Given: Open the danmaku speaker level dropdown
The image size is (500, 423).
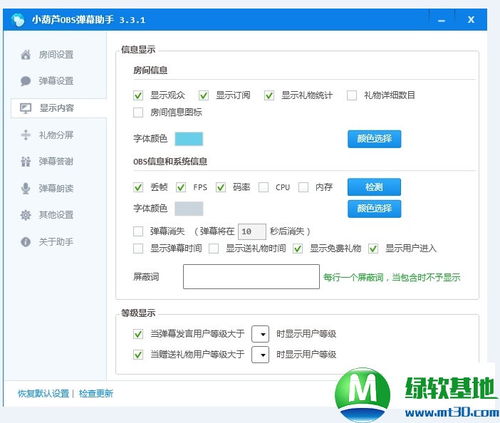Looking at the screenshot, I should 260,334.
